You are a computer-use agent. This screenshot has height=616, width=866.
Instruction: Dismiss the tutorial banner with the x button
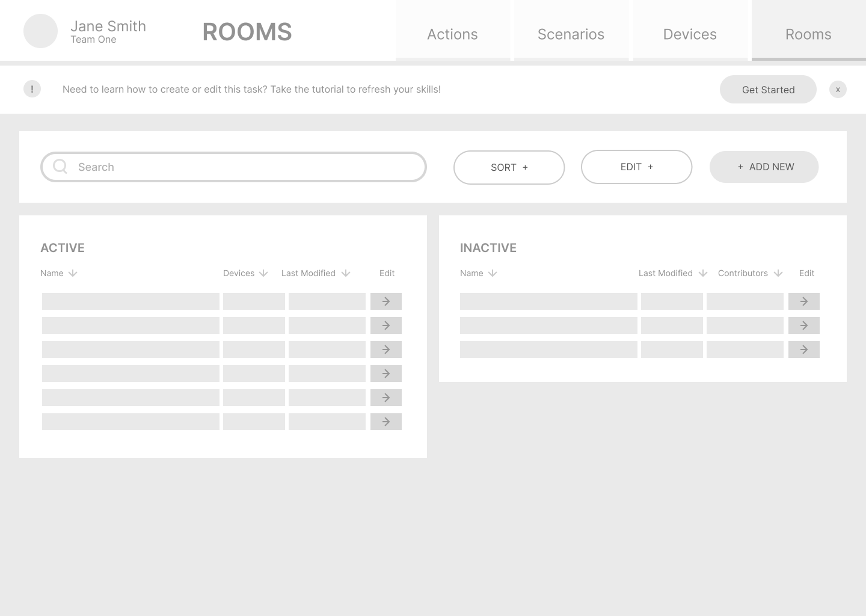click(x=838, y=90)
